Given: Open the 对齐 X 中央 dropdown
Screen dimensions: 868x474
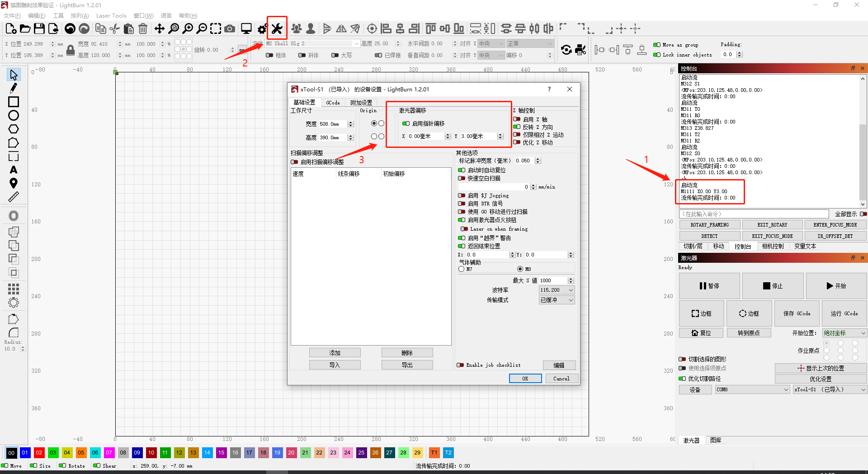Looking at the screenshot, I should click(491, 43).
